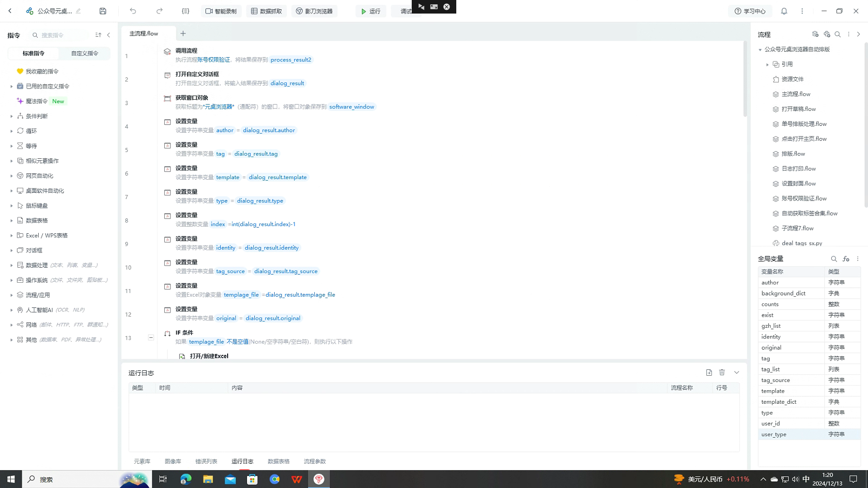Click the undo arrow icon
This screenshot has height=488, width=868.
pos(133,11)
